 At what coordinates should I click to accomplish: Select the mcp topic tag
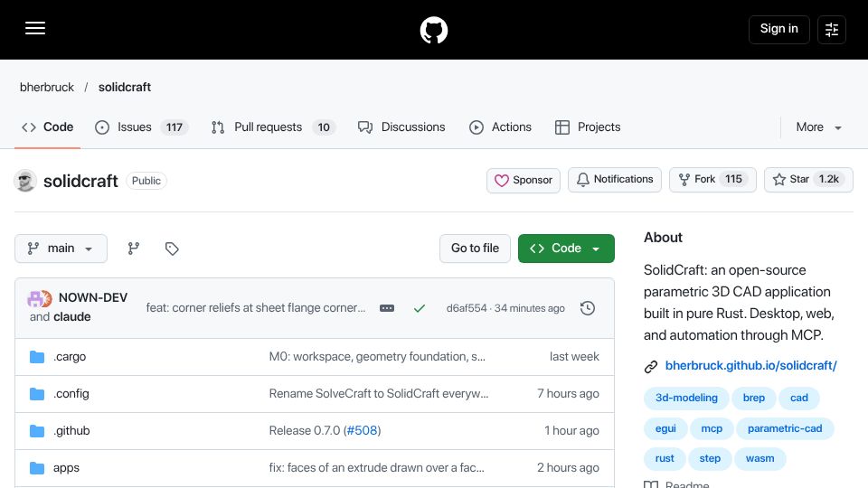tap(712, 428)
